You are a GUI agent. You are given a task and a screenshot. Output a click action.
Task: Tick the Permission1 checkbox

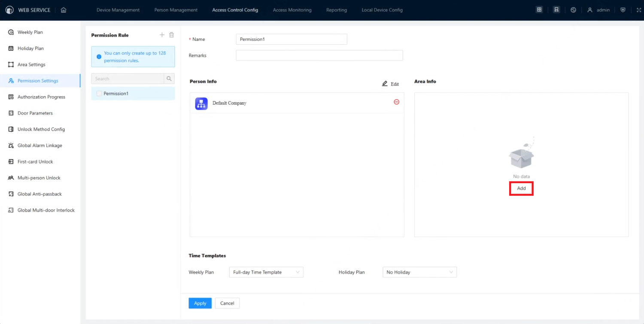(x=99, y=94)
